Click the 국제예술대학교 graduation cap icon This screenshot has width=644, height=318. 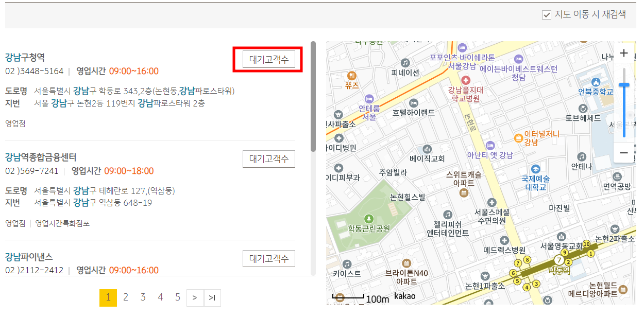click(x=536, y=169)
